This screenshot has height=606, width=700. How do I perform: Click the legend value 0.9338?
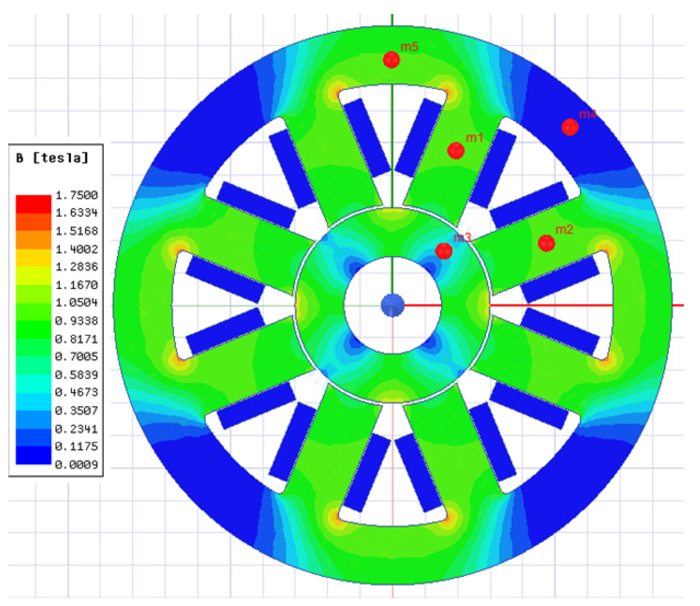point(77,321)
